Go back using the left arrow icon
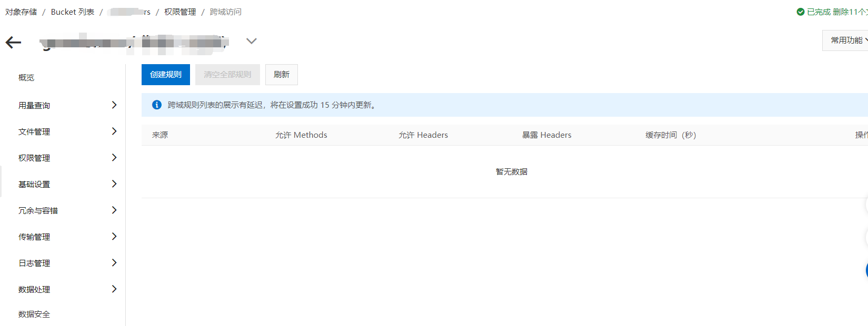 13,43
